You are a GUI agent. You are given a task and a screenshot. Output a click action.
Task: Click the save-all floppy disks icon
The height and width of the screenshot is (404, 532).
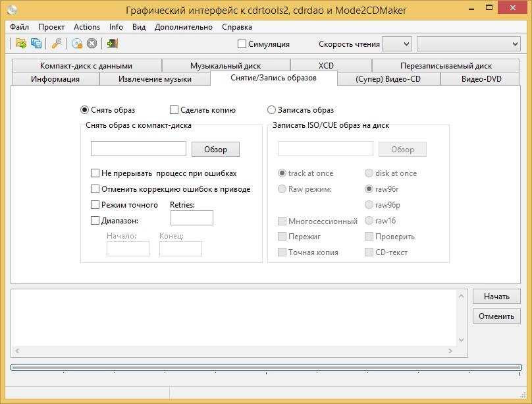pos(36,43)
